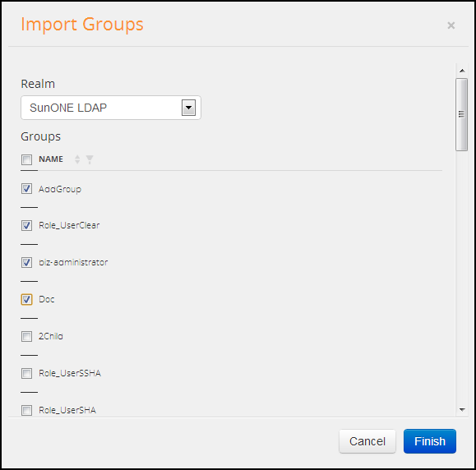Open the Realm dropdown arrow
476x470 pixels.
[188, 108]
